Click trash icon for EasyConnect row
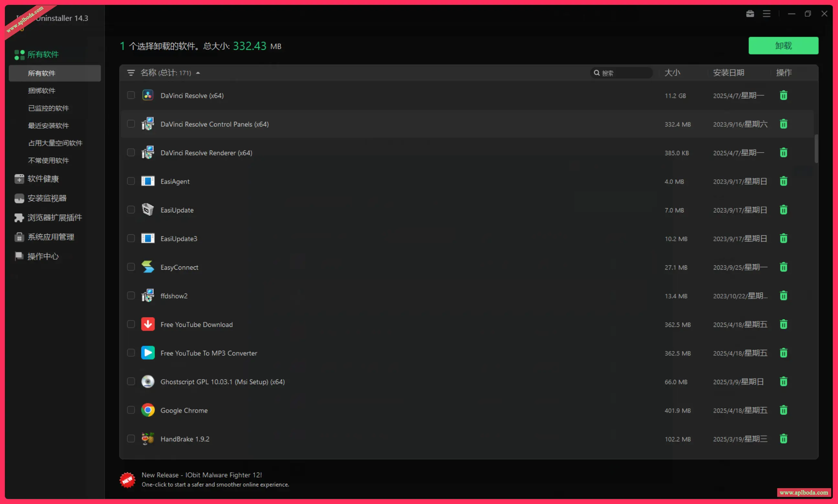This screenshot has height=504, width=838. (783, 267)
